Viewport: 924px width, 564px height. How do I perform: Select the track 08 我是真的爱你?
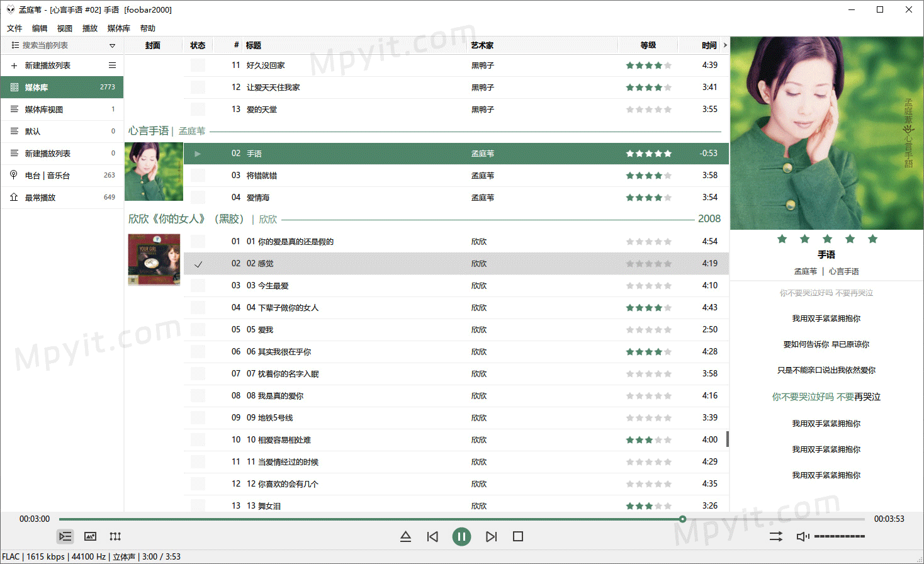point(456,396)
